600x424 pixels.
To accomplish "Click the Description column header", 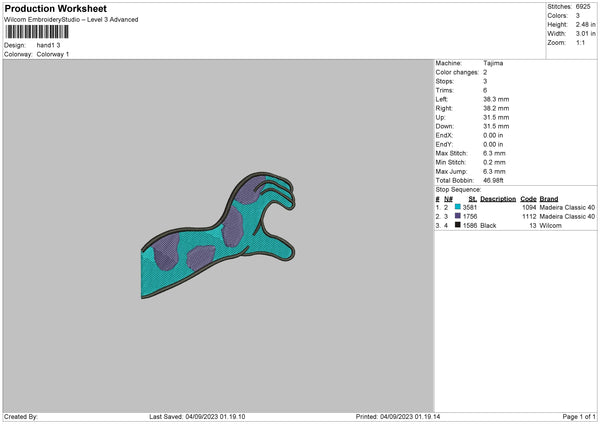I will coord(498,199).
